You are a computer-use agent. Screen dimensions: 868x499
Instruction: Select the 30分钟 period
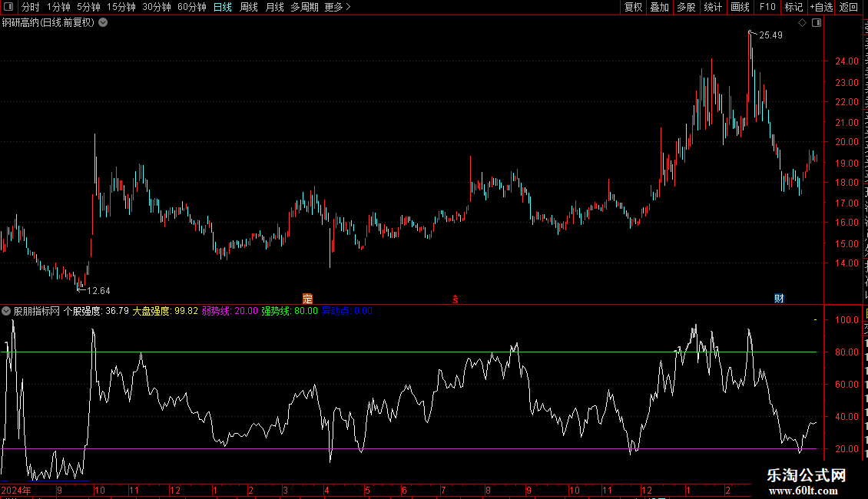point(157,7)
